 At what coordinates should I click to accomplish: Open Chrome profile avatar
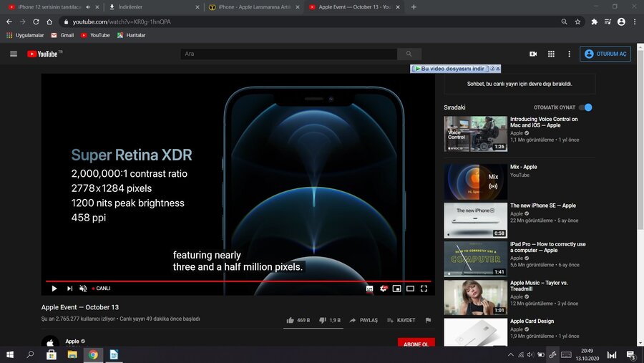click(621, 21)
